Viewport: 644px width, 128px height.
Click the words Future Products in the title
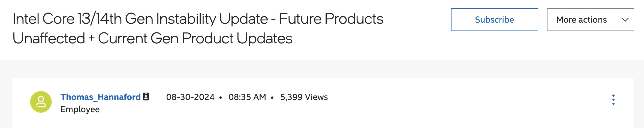click(x=331, y=19)
